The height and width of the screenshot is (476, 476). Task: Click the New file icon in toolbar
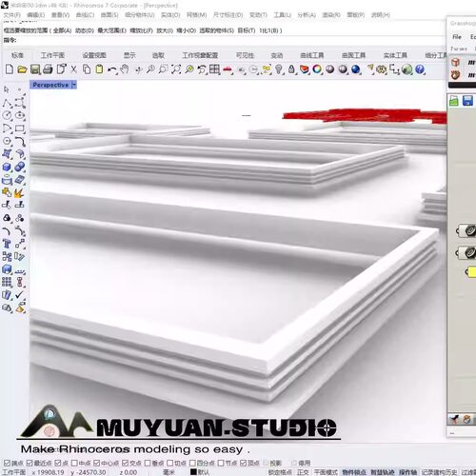[10, 69]
